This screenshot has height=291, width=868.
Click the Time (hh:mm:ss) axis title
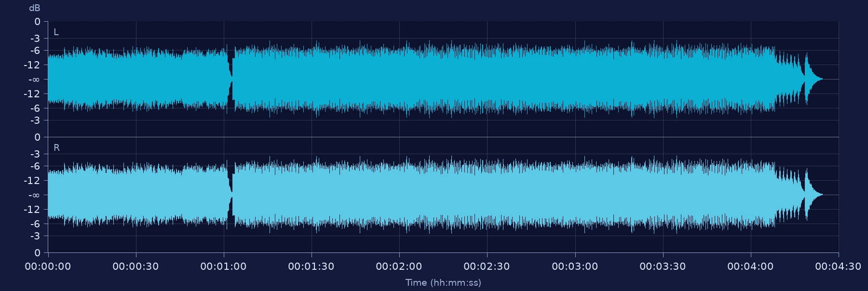443,283
